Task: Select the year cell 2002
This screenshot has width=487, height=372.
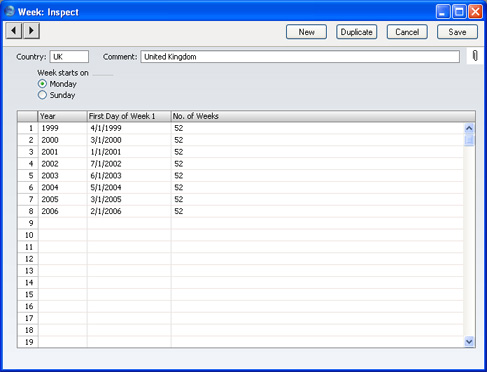Action: coord(63,164)
